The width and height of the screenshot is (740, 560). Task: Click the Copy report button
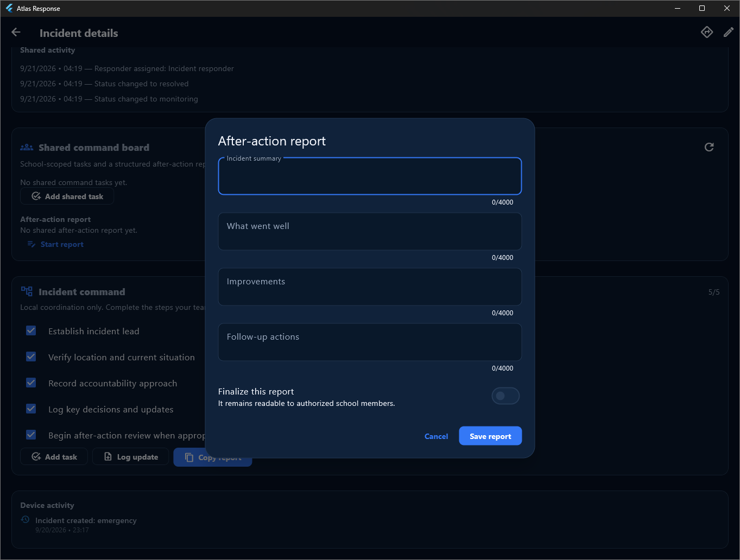coord(213,457)
